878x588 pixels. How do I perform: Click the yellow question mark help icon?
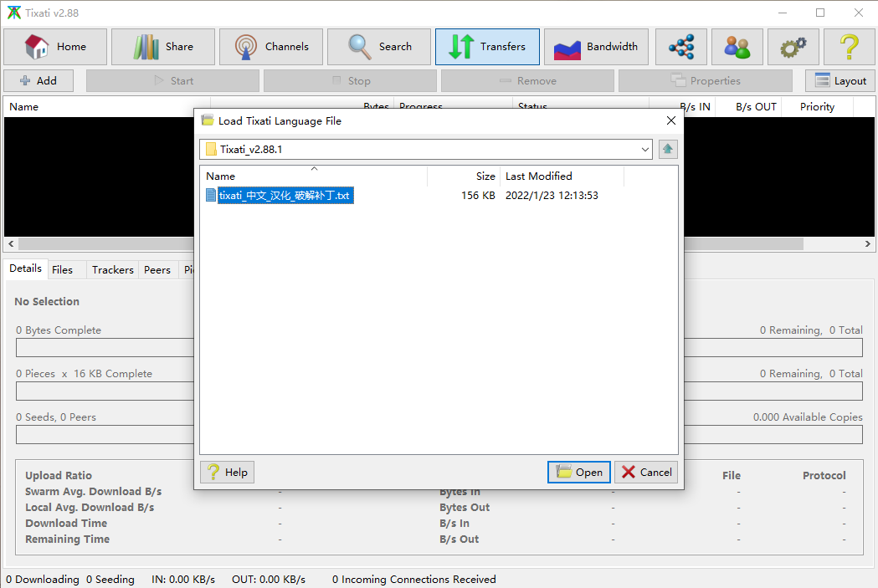[849, 47]
